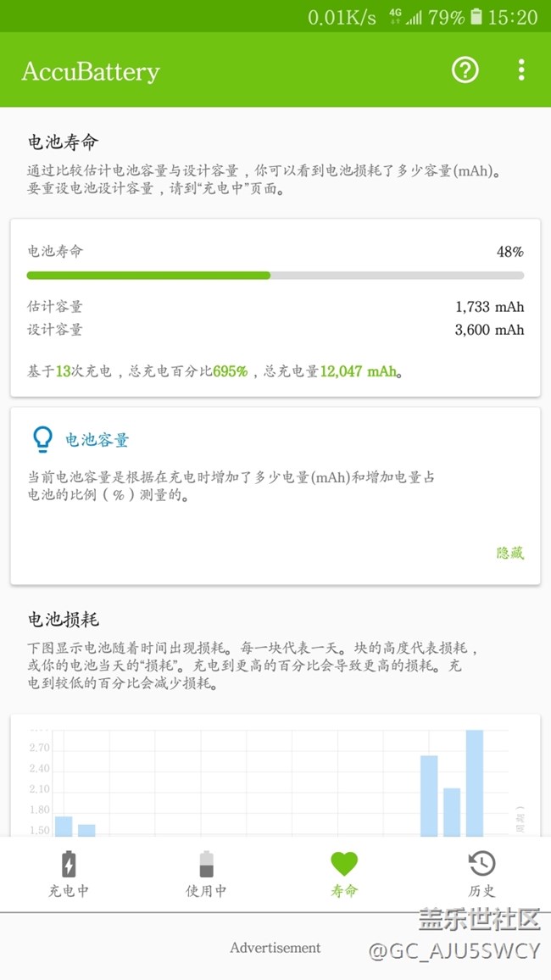551x980 pixels.
Task: Tap the green heart health icon
Action: tap(344, 864)
